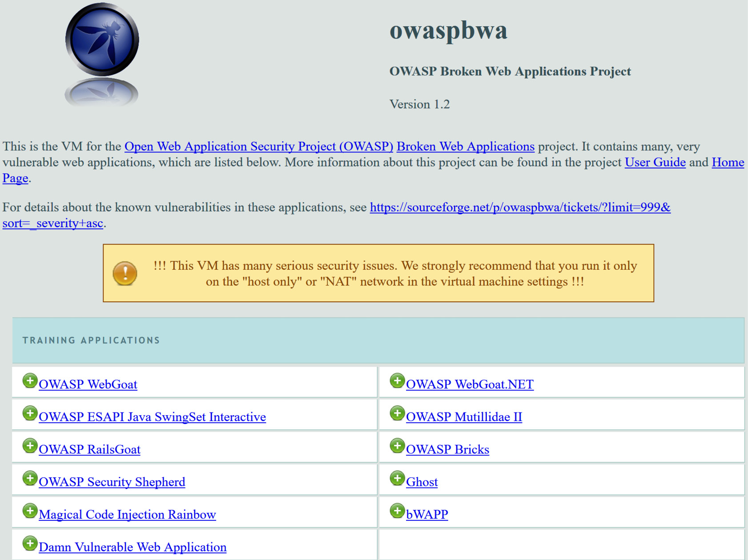Expand the plus icon beside OWASP WebGoat.NET
Screen dimensions: 748x560
click(397, 381)
